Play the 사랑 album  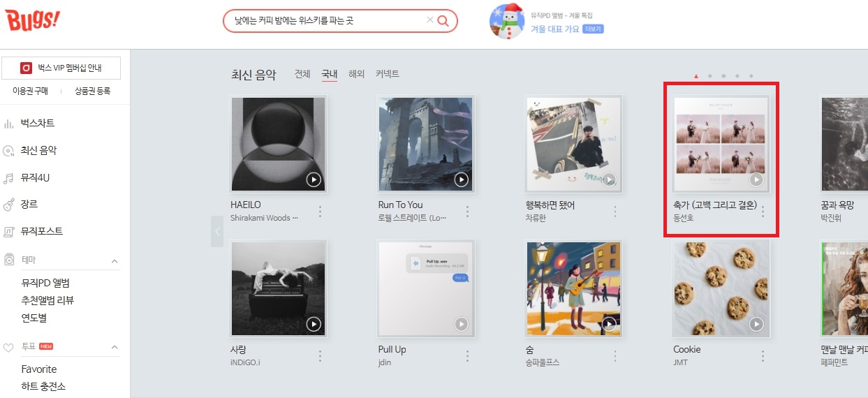tap(314, 324)
